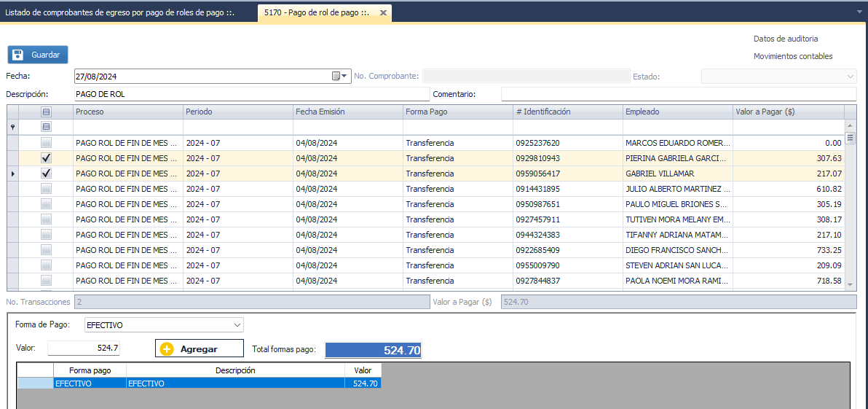Open the Estado dropdown
This screenshot has width=868, height=409.
pos(850,76)
